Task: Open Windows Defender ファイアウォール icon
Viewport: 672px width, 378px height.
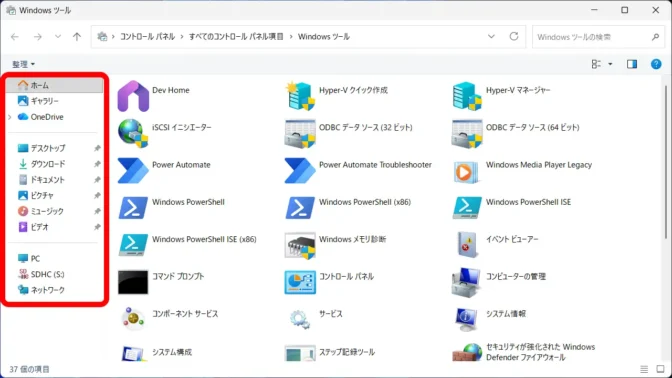Action: (467, 353)
